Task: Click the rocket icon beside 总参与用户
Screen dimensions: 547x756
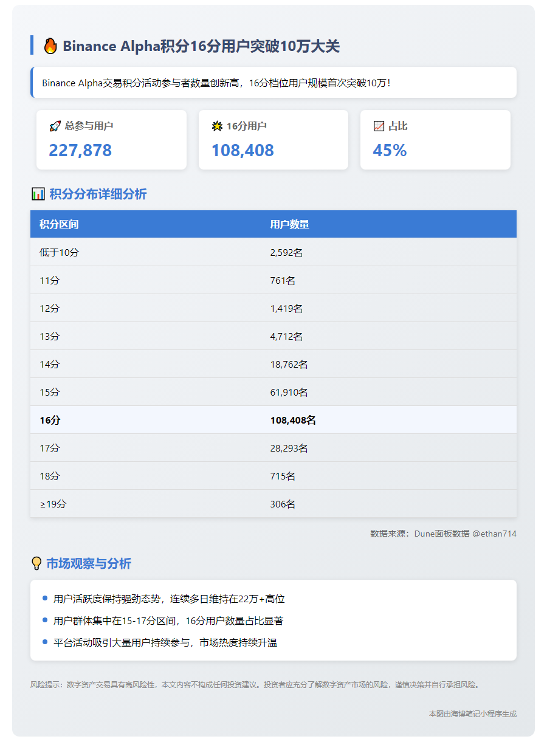Action: click(x=55, y=126)
